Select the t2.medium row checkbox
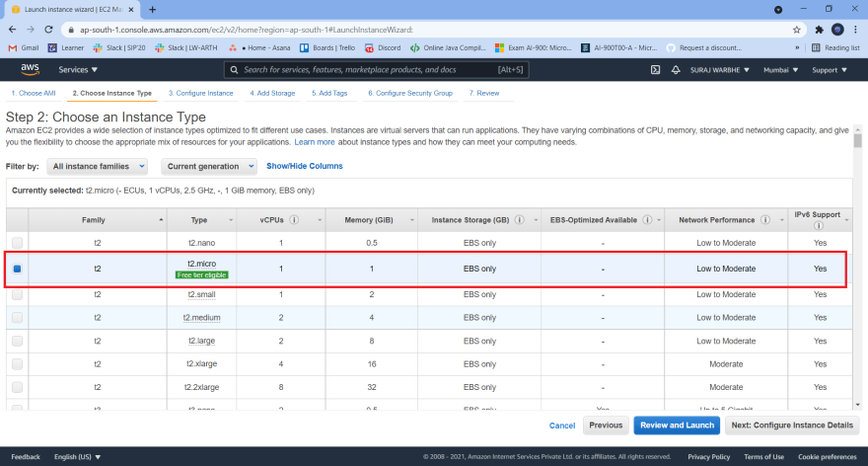Viewport: 868px width, 466px height. [17, 318]
